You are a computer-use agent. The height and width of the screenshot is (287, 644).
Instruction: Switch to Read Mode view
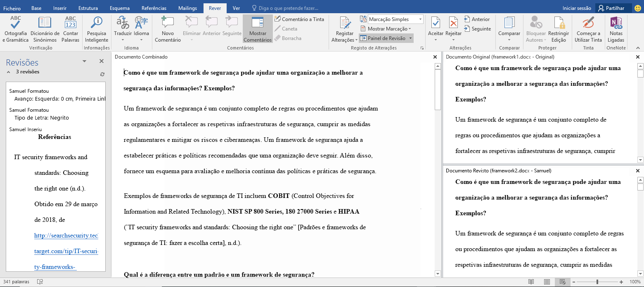point(531,282)
